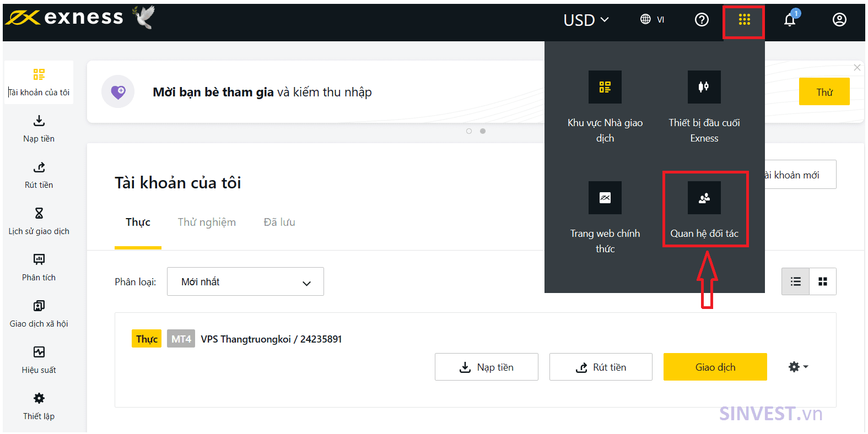Click the yellow Thử banner button
The image size is (868, 434).
pos(824,91)
